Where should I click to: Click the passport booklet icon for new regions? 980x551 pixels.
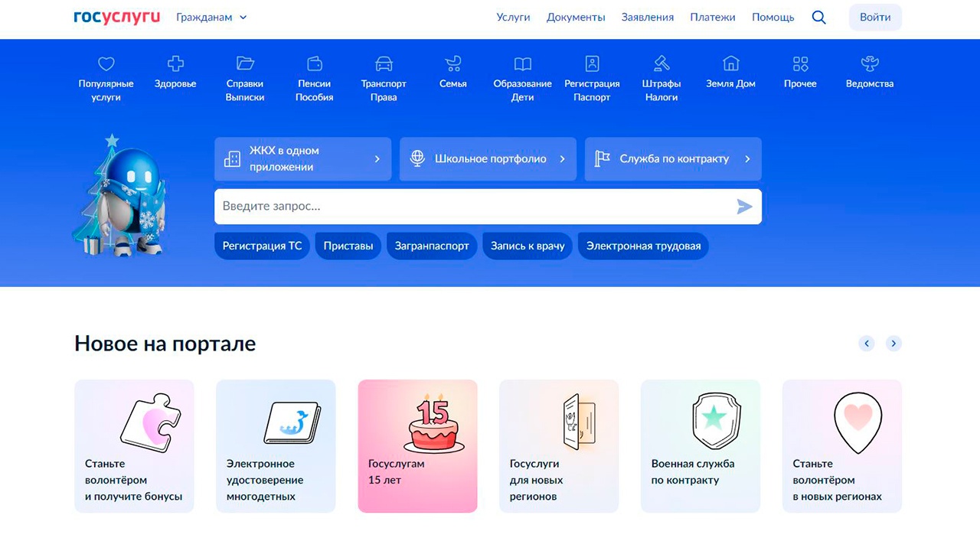click(x=578, y=422)
